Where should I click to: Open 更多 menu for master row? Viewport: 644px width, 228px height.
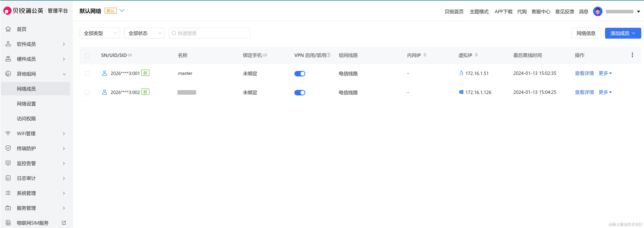pyautogui.click(x=605, y=73)
